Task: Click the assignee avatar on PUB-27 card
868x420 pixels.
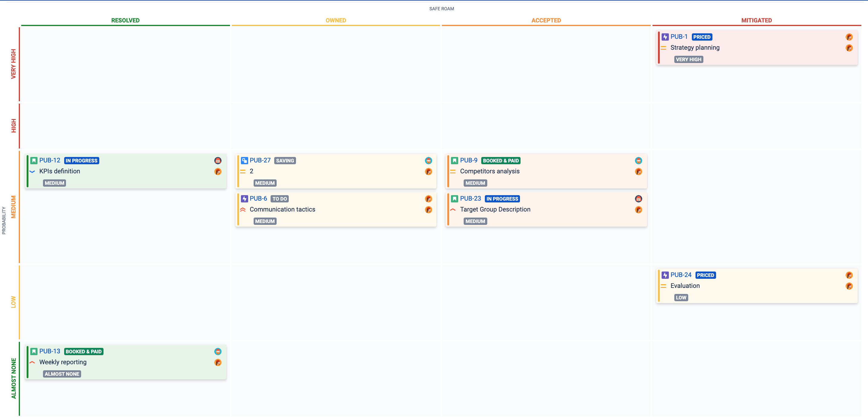Action: click(x=429, y=161)
